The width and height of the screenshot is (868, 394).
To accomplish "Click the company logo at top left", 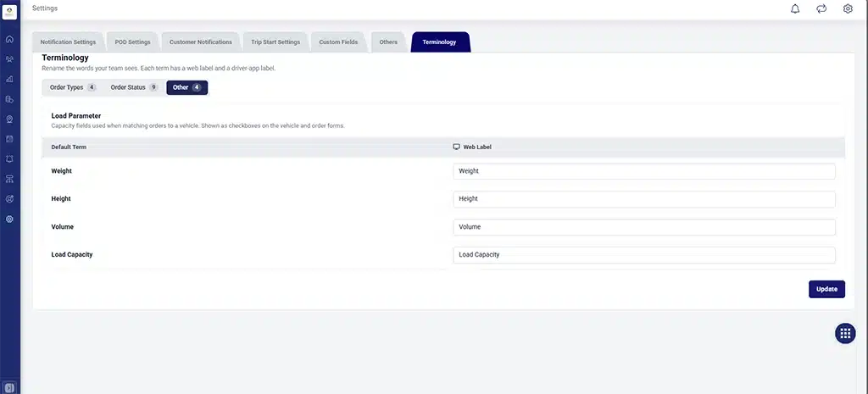I will pyautogui.click(x=9, y=12).
